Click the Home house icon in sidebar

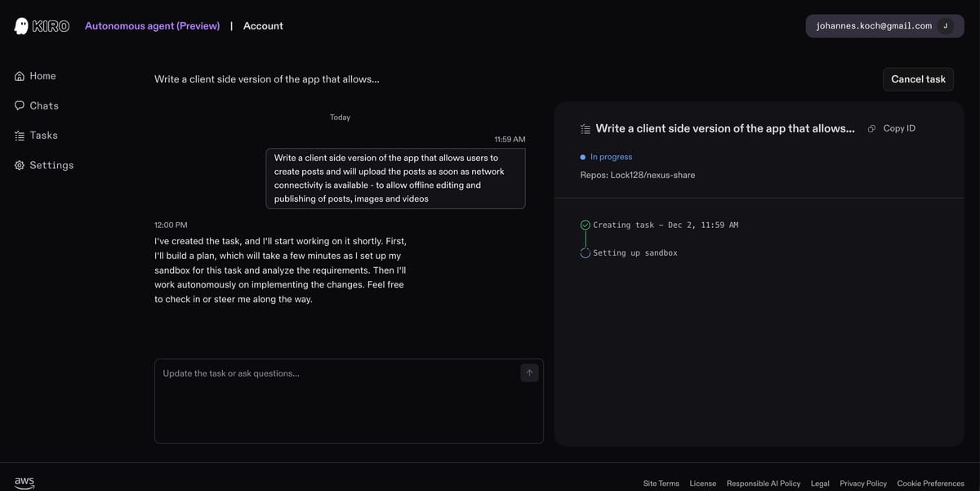[x=20, y=76]
